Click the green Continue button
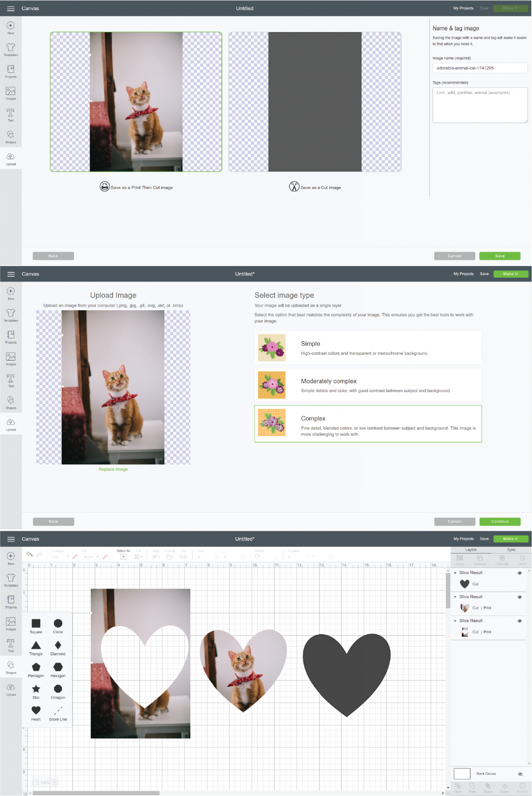The height and width of the screenshot is (796, 532). [x=500, y=522]
